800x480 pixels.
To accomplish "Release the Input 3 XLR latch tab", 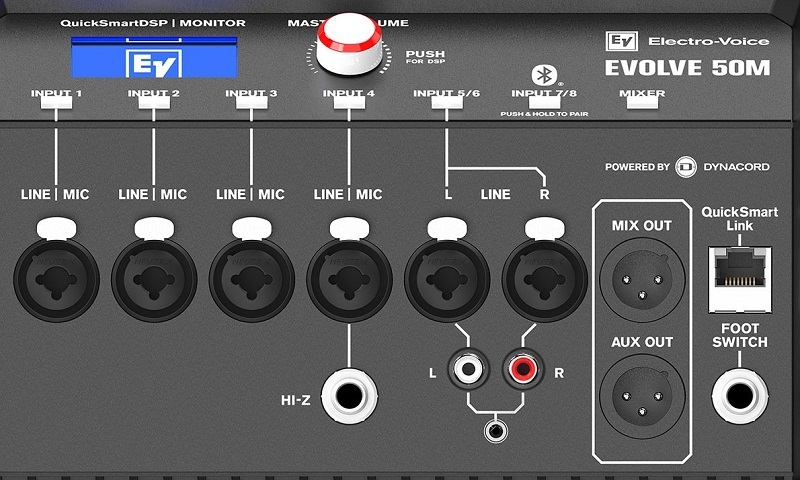I will (x=252, y=228).
